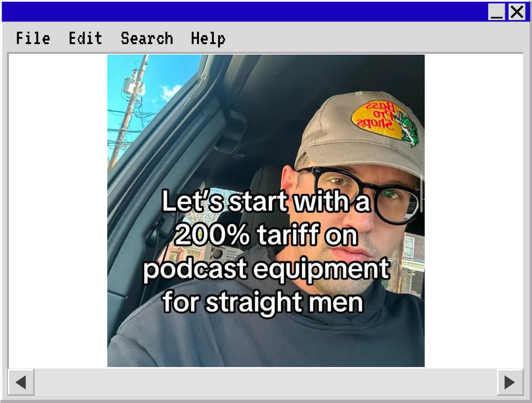Open the Help menu

[x=208, y=39]
